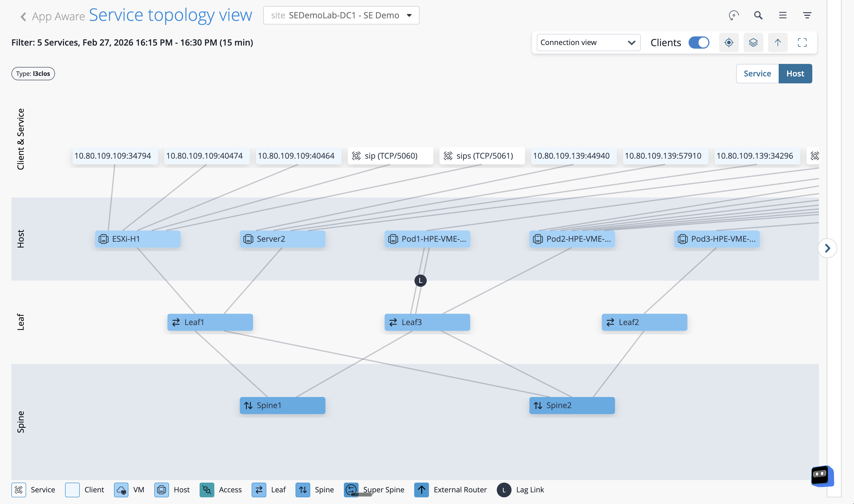The height and width of the screenshot is (504, 854).
Task: Select the Host view button
Action: pyautogui.click(x=795, y=73)
